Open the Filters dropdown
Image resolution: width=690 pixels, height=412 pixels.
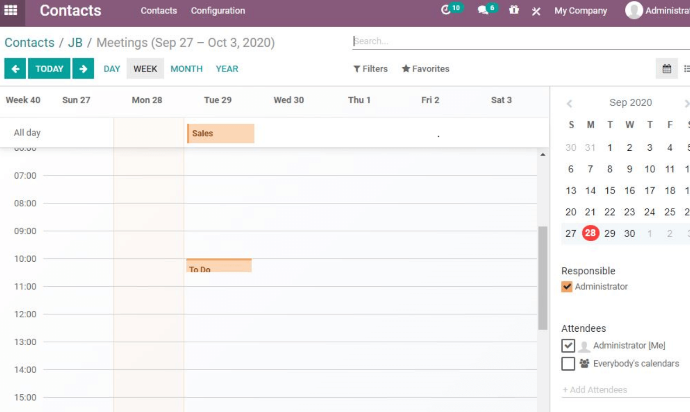coord(371,69)
